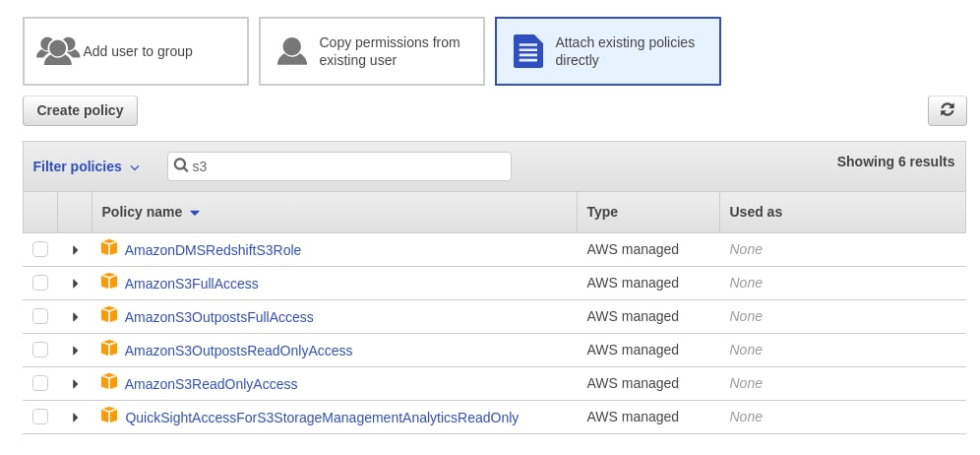Check the AmazonS3ReadOnlyAccess policy checkbox
The image size is (980, 455).
click(x=40, y=384)
